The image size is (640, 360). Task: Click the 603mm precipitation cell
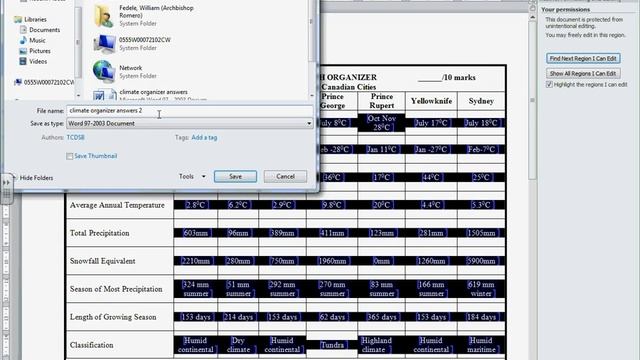pos(196,233)
